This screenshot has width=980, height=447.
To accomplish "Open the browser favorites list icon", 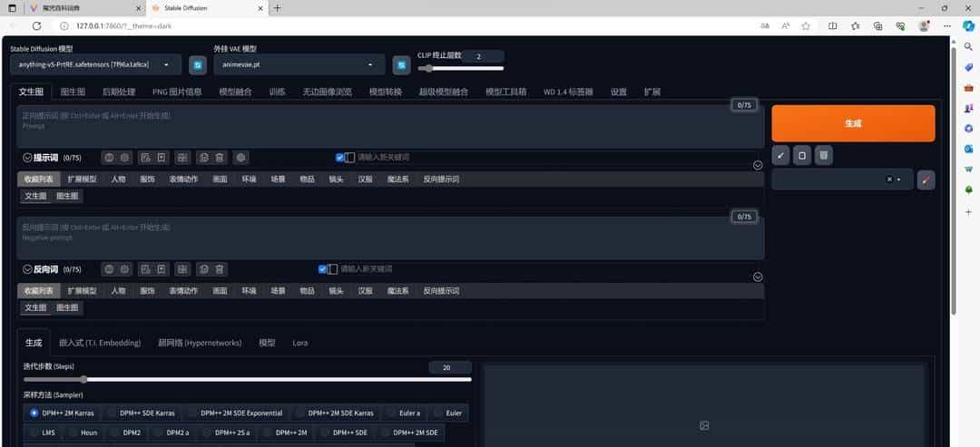I will (855, 26).
